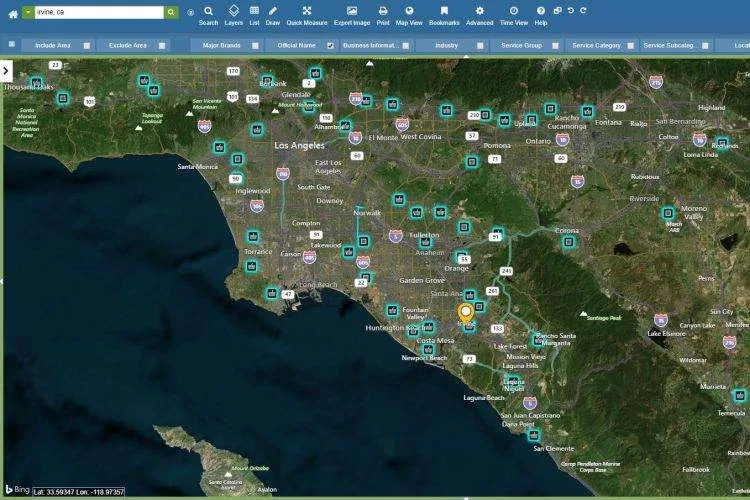Click Export Image
The width and height of the screenshot is (750, 500).
click(352, 16)
